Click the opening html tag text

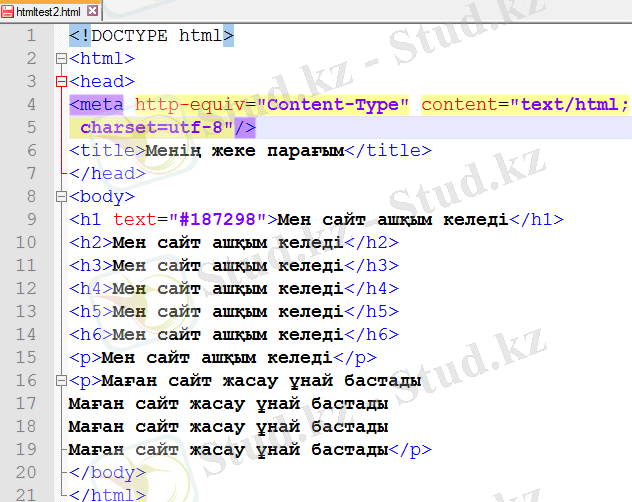[x=102, y=59]
